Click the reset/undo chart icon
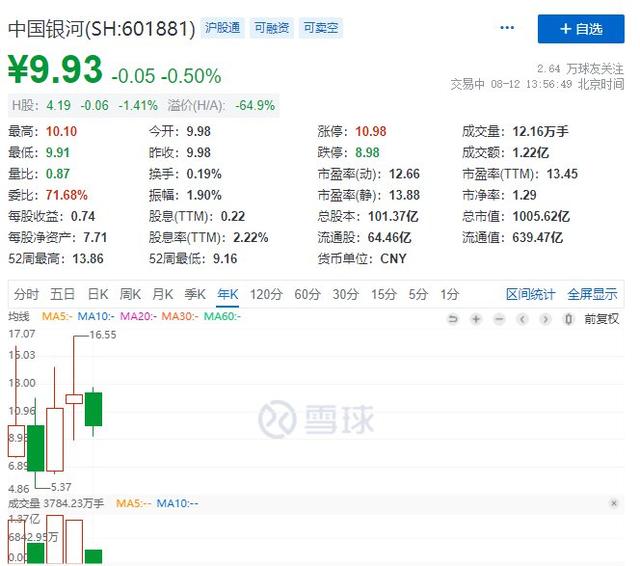The height and width of the screenshot is (566, 640). (x=453, y=319)
